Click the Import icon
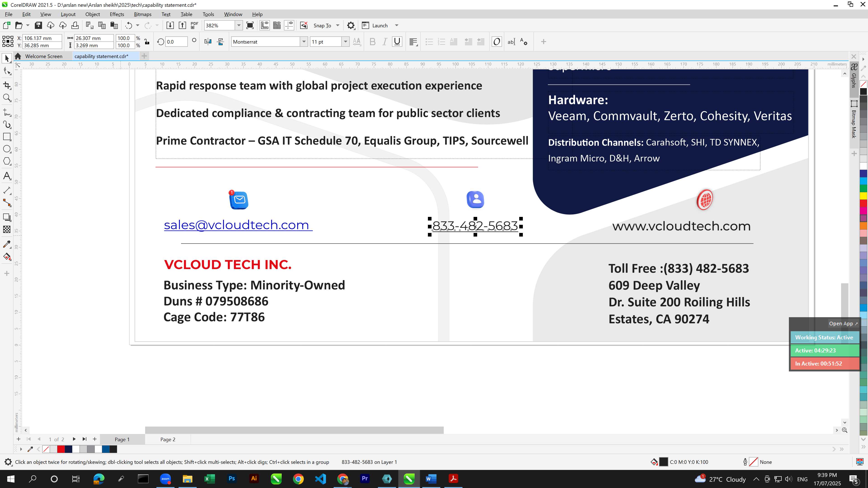The width and height of the screenshot is (868, 488). pyautogui.click(x=170, y=25)
